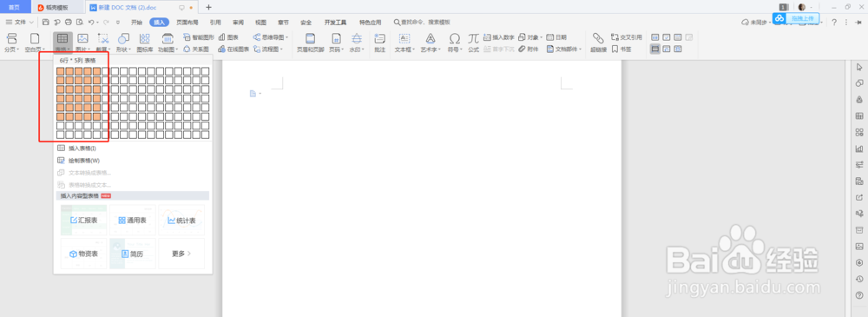
Task: Switch to the 稻壳模板 template tab
Action: point(57,7)
